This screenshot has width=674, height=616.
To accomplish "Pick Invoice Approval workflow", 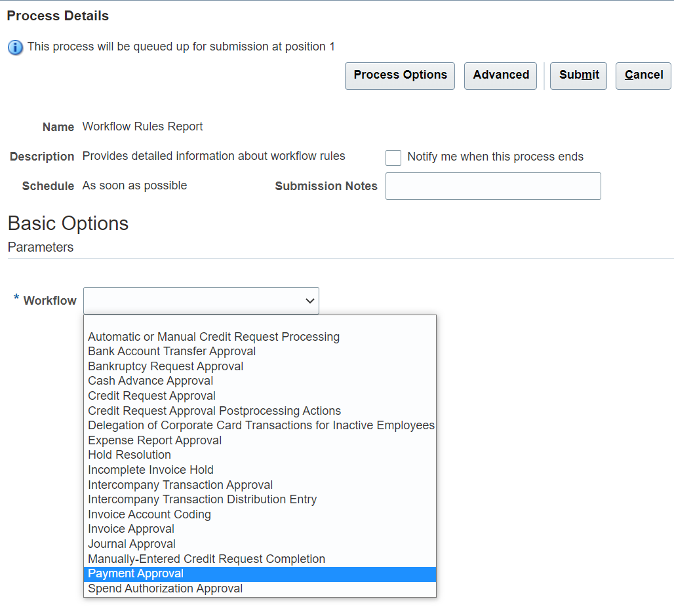I will 131,529.
